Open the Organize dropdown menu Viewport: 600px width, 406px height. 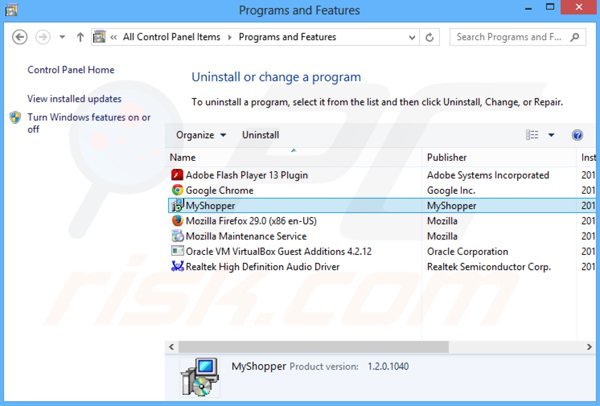pyautogui.click(x=201, y=135)
